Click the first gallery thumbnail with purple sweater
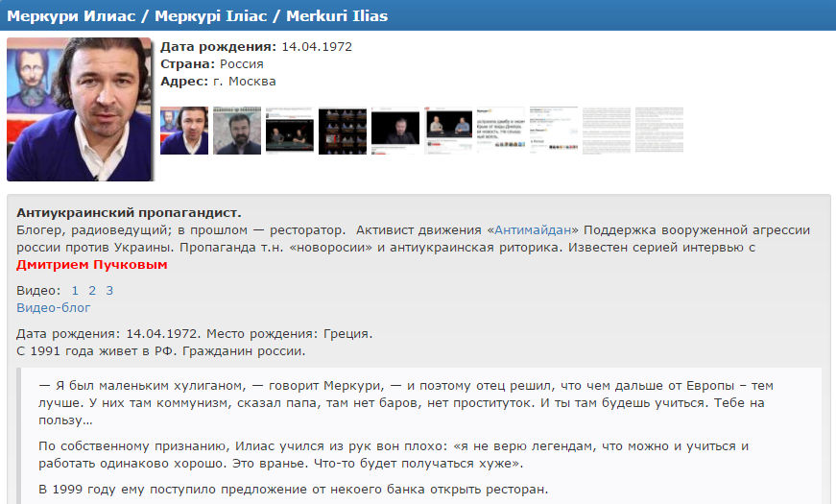Screen dimensions: 836x504 pos(184,131)
